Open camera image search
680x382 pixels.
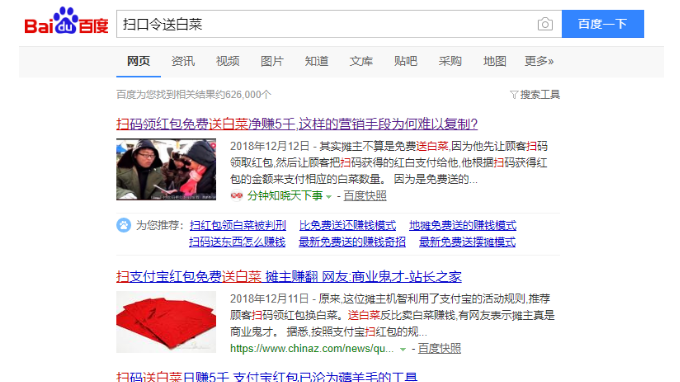pyautogui.click(x=545, y=24)
